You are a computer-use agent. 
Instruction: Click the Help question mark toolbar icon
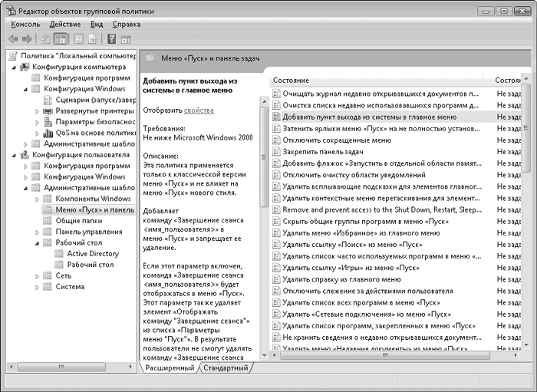pyautogui.click(x=112, y=39)
